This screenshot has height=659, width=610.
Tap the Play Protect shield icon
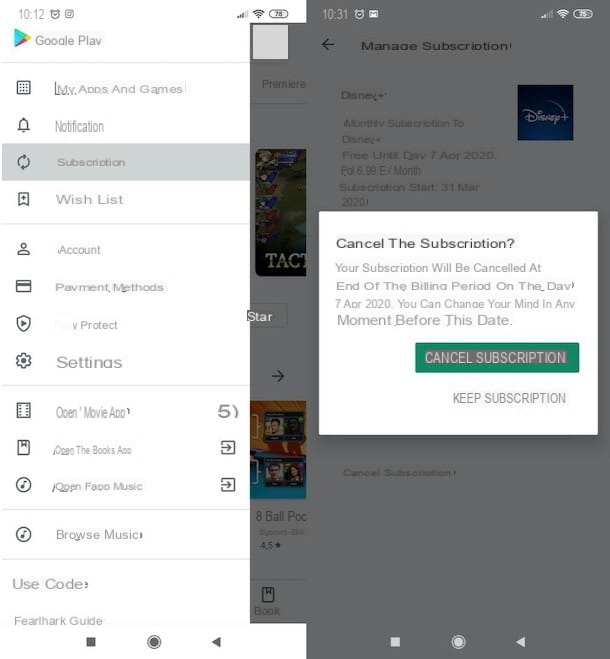click(24, 323)
